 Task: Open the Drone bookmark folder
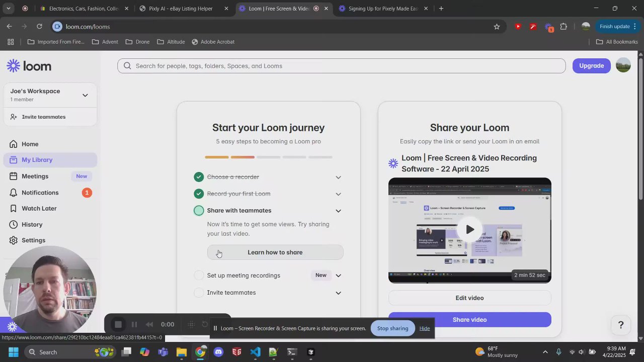point(137,42)
